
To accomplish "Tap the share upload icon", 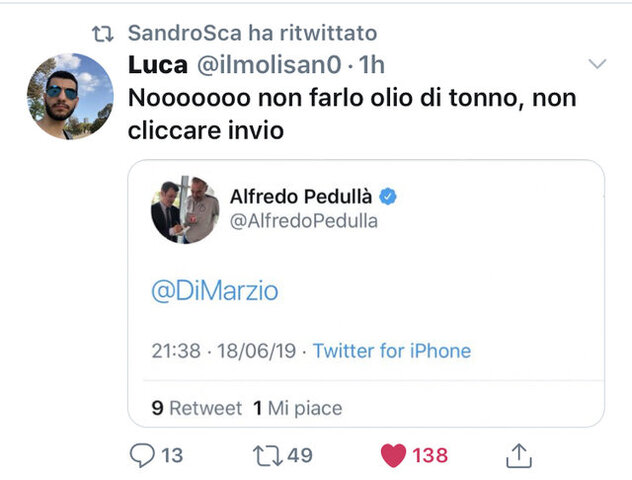I will pyautogui.click(x=518, y=455).
